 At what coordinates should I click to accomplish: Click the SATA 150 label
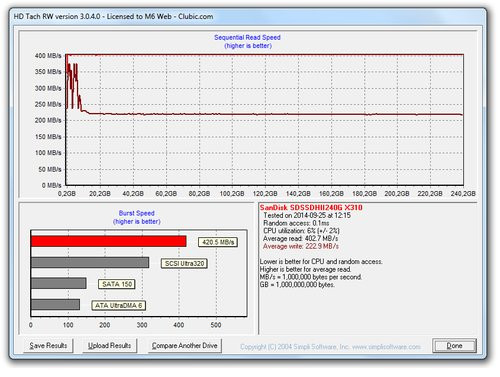tap(117, 284)
